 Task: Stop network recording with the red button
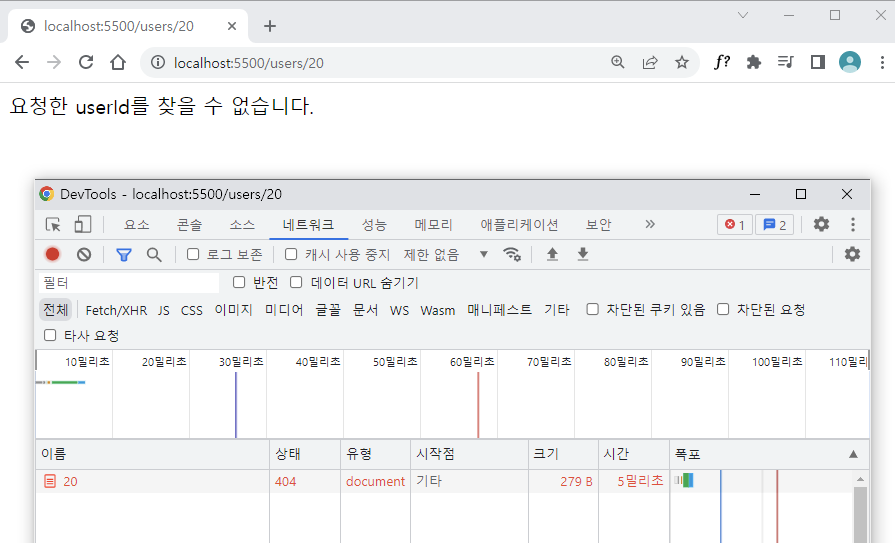click(x=53, y=254)
